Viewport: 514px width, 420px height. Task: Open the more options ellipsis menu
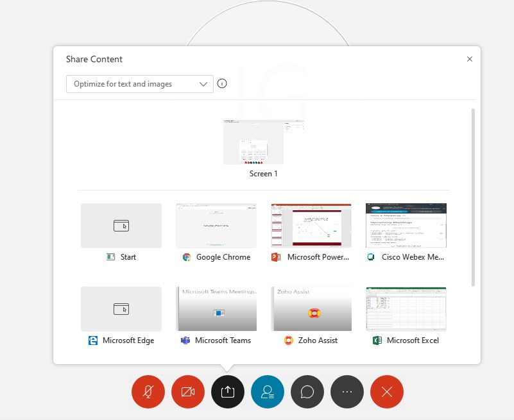point(347,392)
